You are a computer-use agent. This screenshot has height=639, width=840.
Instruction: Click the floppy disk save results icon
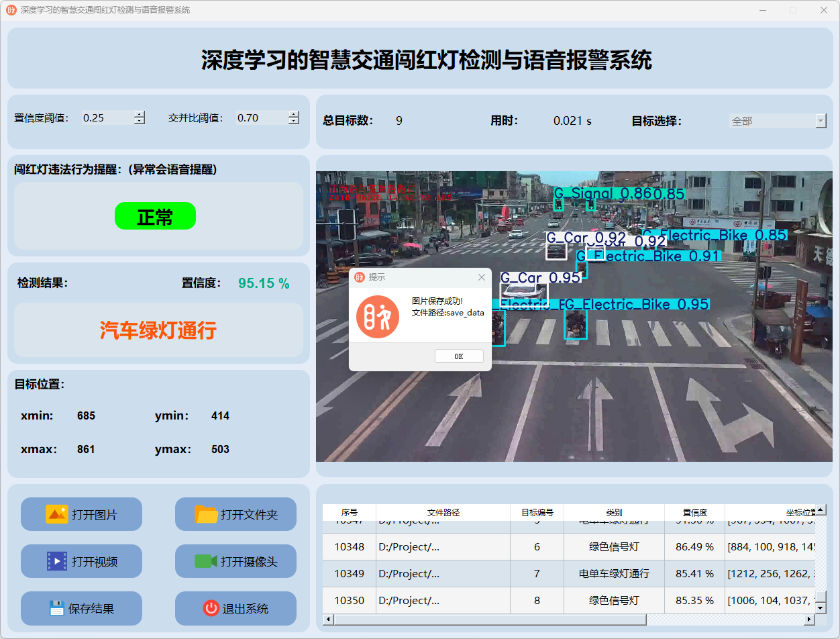point(56,608)
